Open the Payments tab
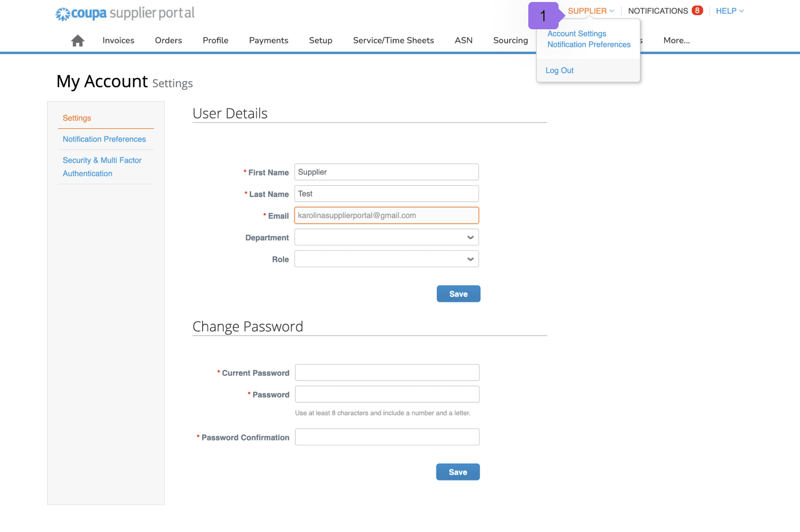This screenshot has width=800, height=532. (x=269, y=40)
